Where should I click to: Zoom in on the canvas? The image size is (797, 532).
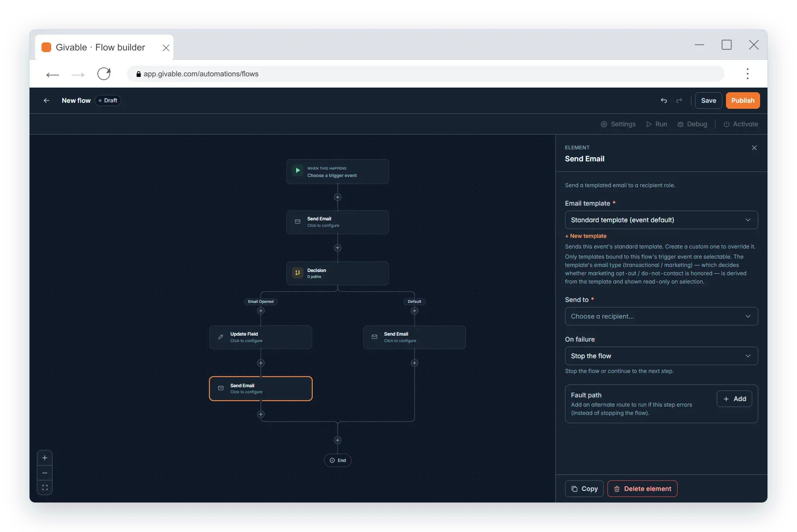[x=45, y=458]
